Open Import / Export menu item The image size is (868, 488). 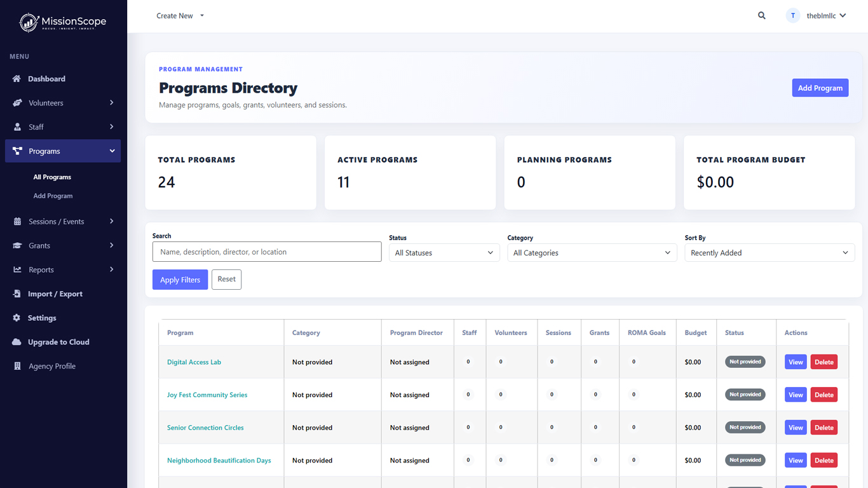[x=55, y=294]
